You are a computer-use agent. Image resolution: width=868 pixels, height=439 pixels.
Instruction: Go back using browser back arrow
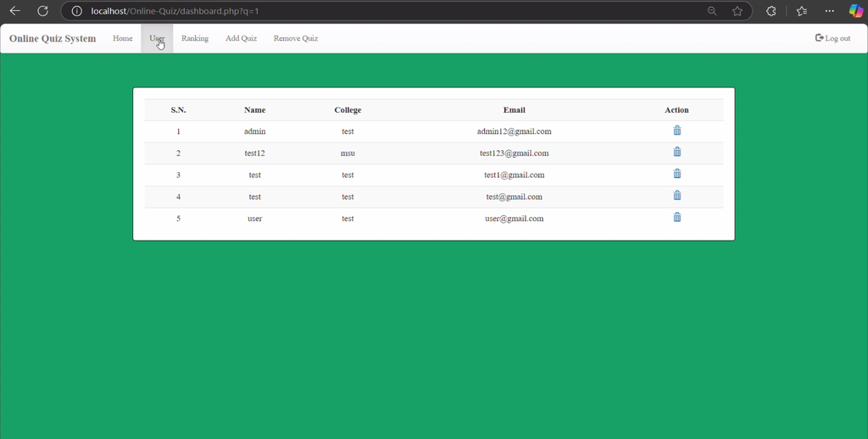(x=15, y=10)
